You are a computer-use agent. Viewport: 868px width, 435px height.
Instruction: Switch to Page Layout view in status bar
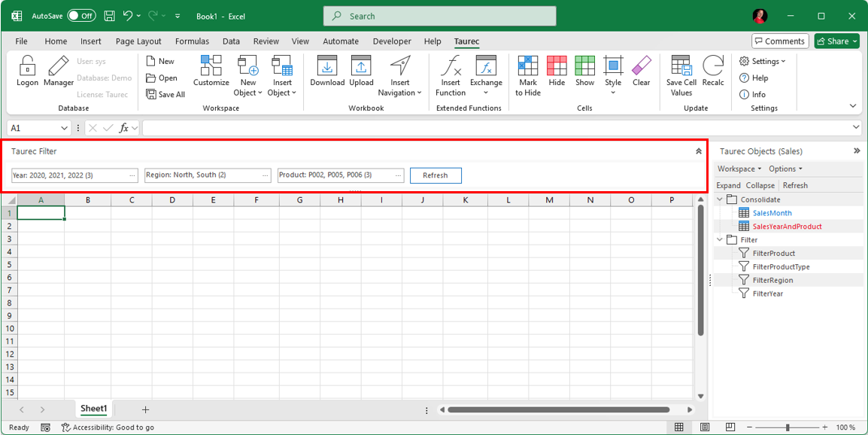[705, 427]
